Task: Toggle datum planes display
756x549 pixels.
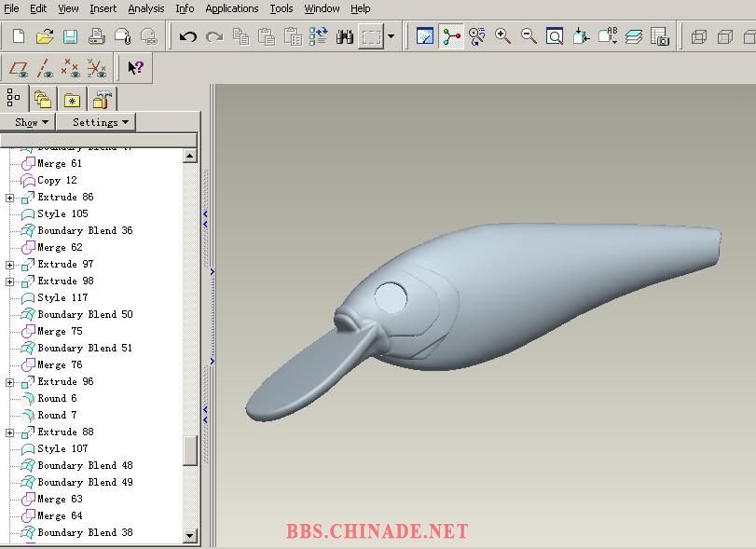Action: 19,68
